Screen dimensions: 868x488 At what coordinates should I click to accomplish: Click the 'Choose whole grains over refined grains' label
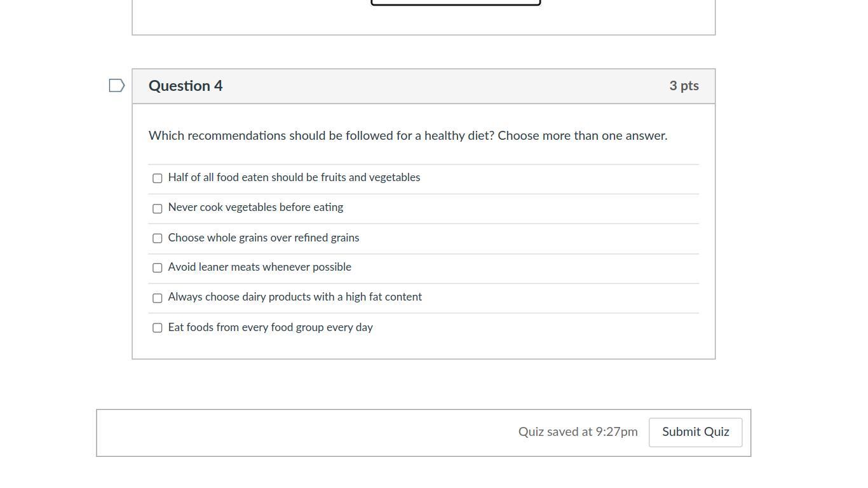click(x=263, y=238)
